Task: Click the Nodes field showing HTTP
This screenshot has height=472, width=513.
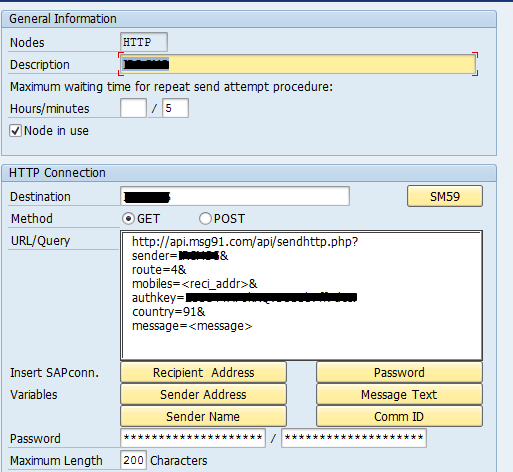Action: click(x=144, y=42)
